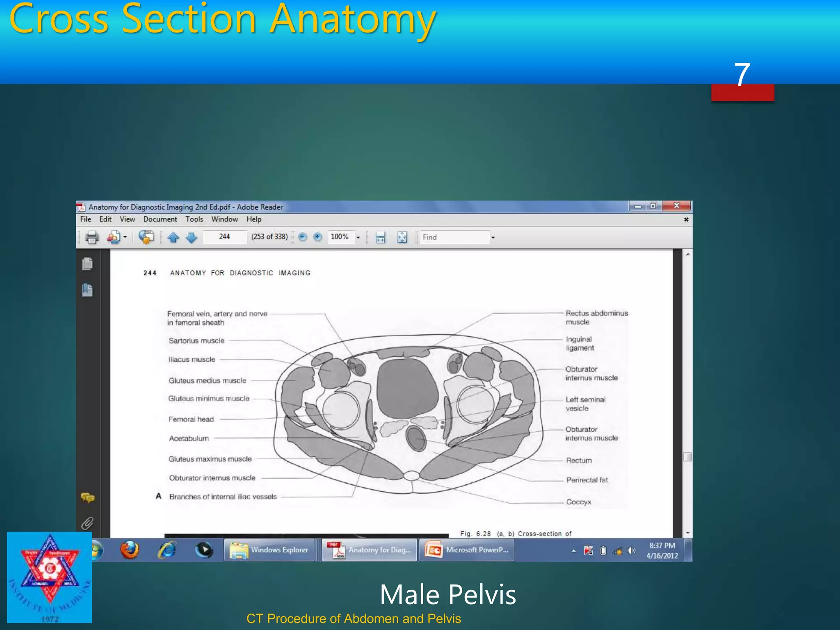Zoom in with the plus button
This screenshot has width=840, height=630.
click(x=317, y=237)
